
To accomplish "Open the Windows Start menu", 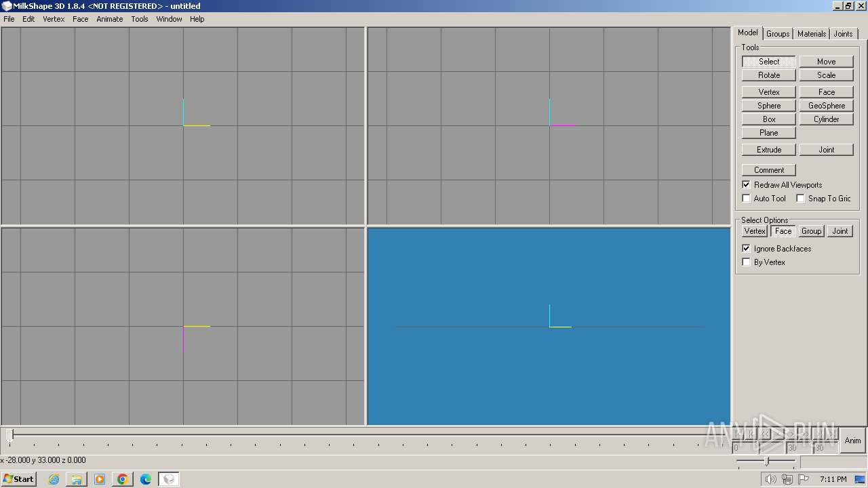I will (19, 479).
